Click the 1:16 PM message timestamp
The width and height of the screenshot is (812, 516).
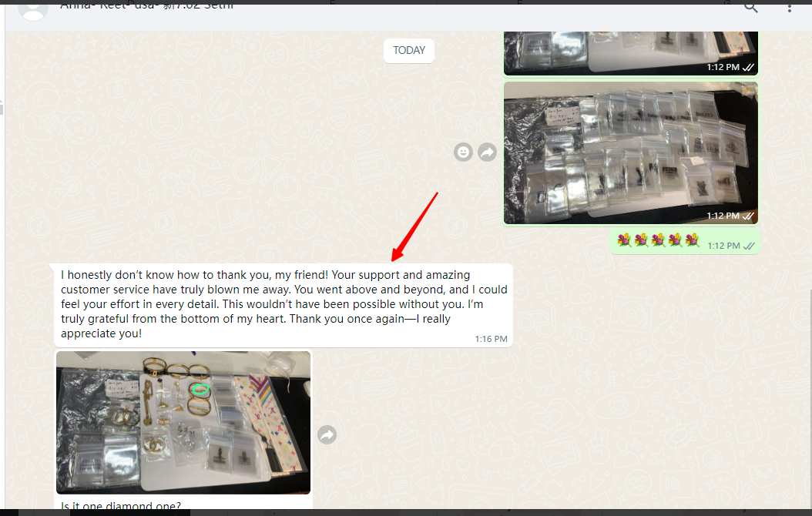[491, 339]
